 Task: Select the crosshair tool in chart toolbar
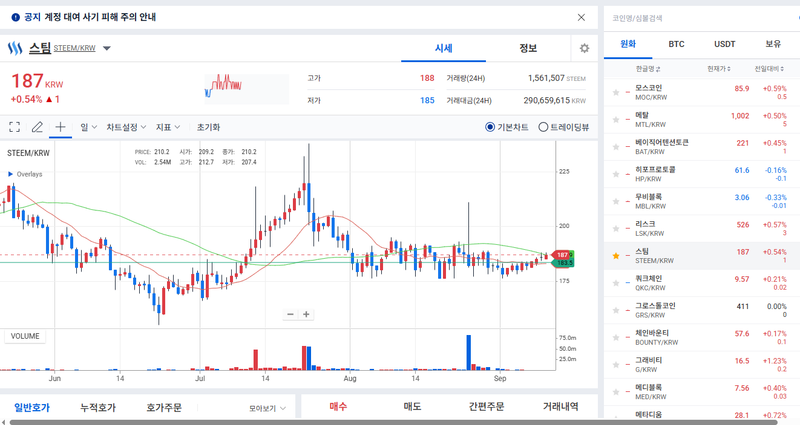(60, 127)
